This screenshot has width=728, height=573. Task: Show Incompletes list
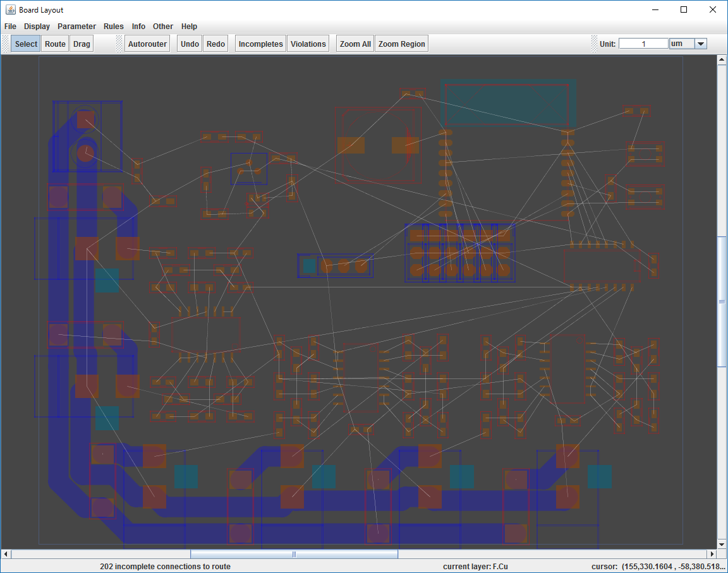(260, 44)
